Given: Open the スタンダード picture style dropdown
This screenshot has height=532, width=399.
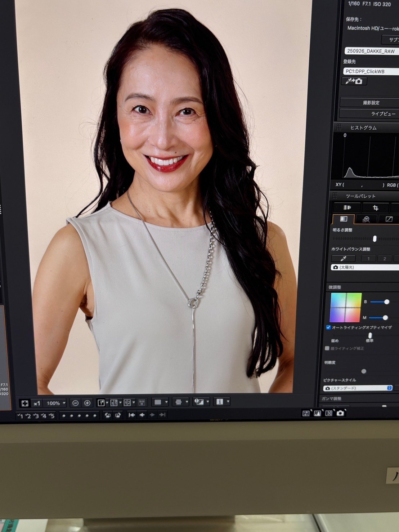Looking at the screenshot, I should tap(357, 388).
